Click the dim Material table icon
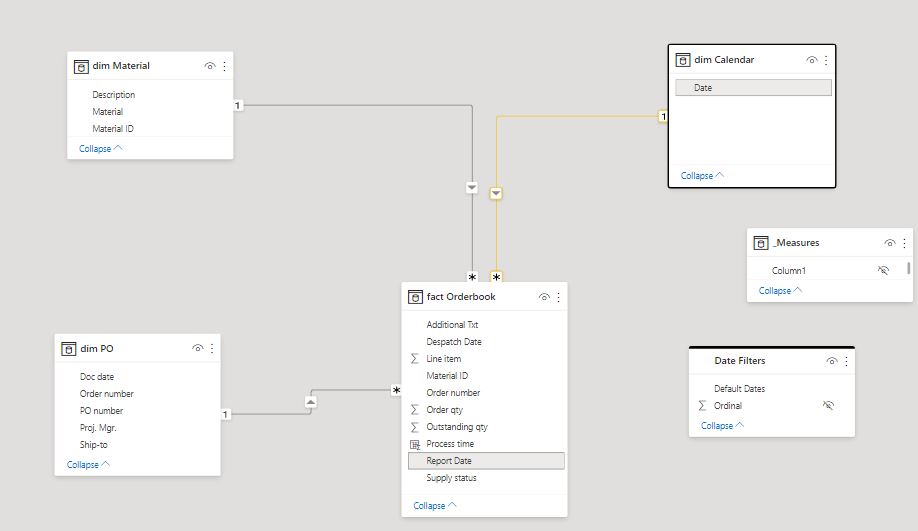The image size is (918, 531). click(81, 67)
